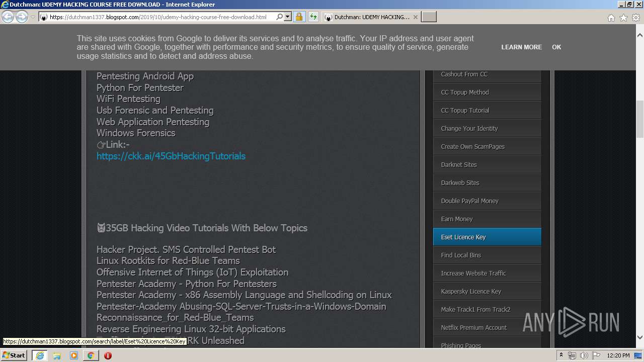
Task: Open the recent pages dropdown arrow
Action: point(33,17)
